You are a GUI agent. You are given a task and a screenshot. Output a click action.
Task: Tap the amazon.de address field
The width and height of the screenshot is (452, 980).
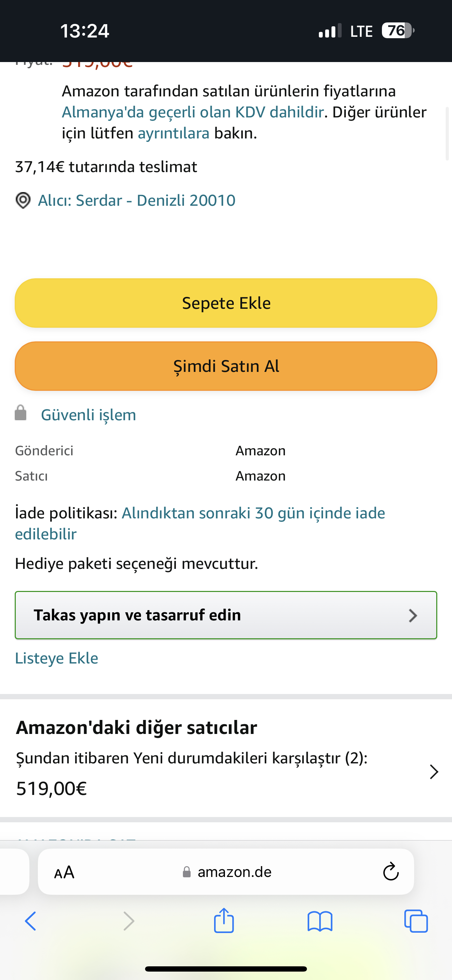click(x=226, y=872)
